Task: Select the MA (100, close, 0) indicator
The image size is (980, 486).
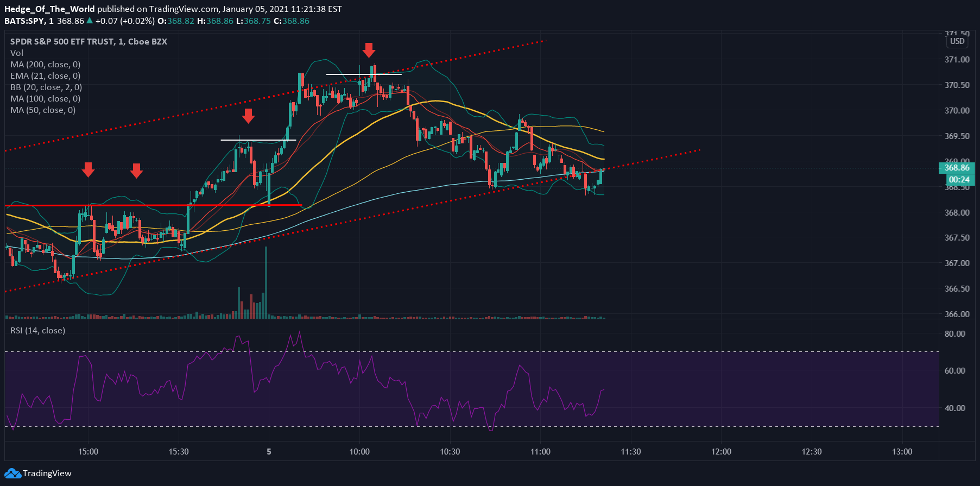Action: click(46, 99)
